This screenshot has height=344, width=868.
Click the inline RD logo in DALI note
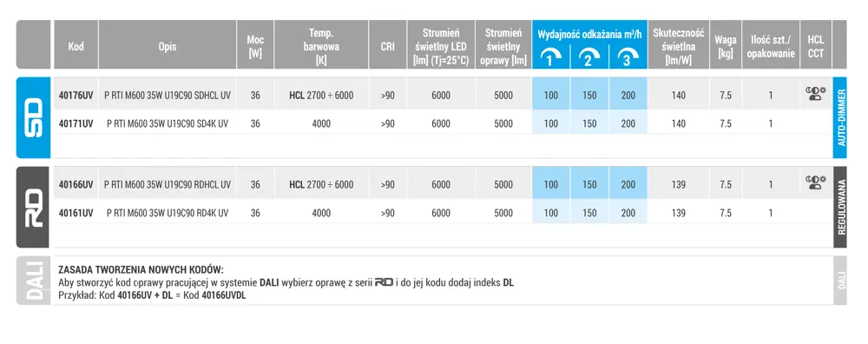point(384,282)
